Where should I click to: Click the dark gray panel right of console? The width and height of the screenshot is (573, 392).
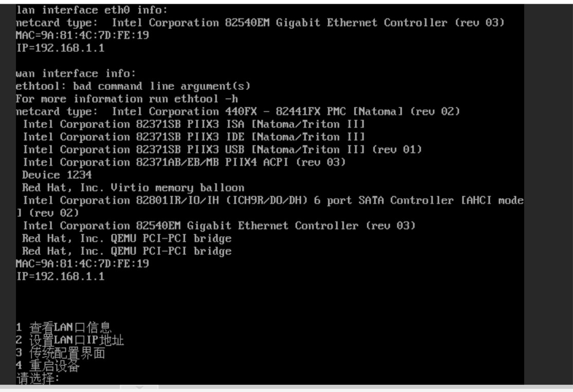(x=548, y=195)
